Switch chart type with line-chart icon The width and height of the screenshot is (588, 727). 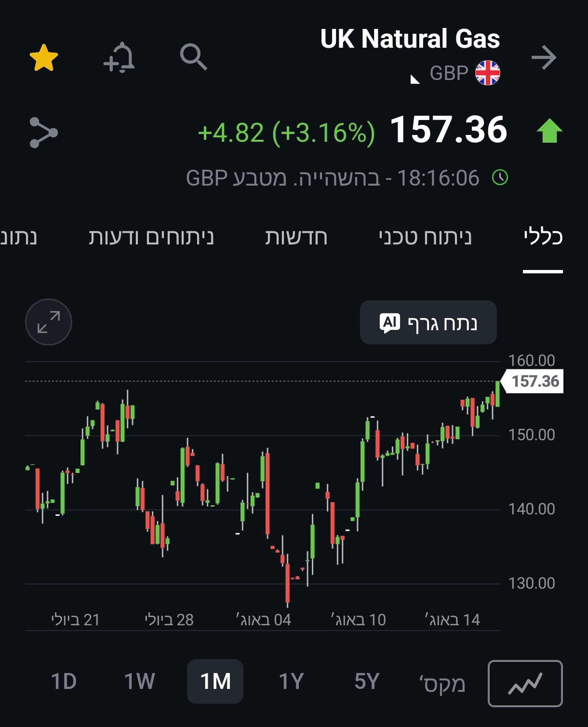(x=525, y=684)
